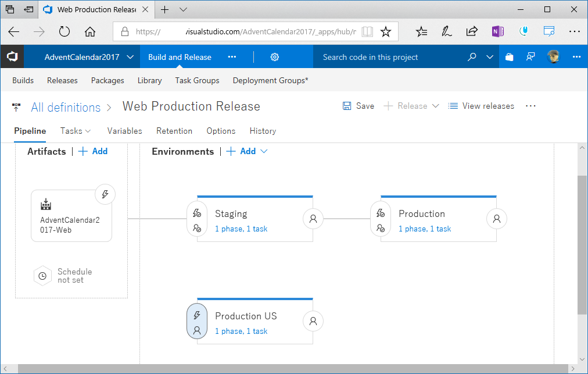Switch to the Retention tab

pyautogui.click(x=174, y=131)
